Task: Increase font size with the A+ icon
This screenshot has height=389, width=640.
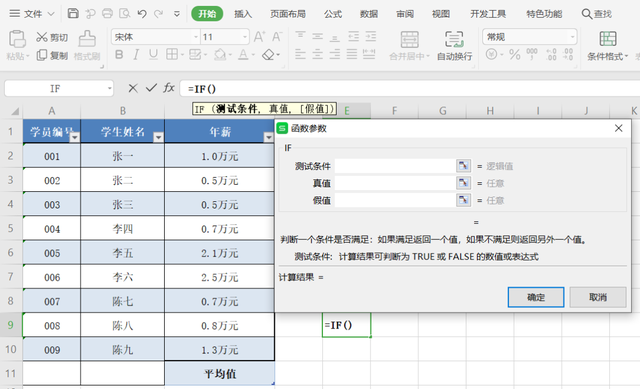Action: tap(259, 37)
